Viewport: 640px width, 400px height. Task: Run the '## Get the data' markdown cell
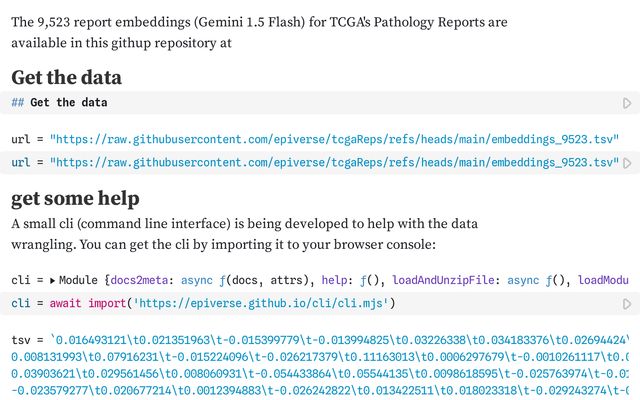(627, 103)
